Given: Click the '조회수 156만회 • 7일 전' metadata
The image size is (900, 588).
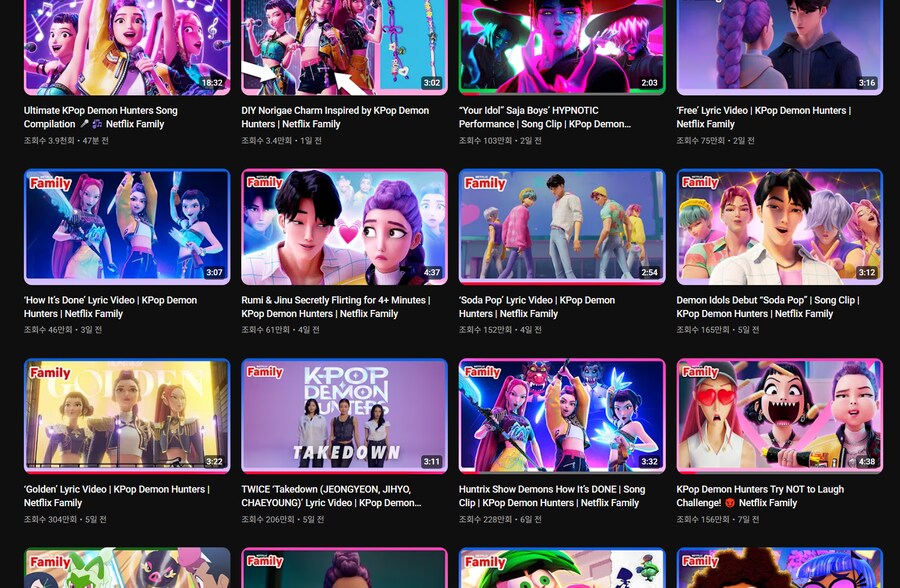Looking at the screenshot, I should 717,519.
